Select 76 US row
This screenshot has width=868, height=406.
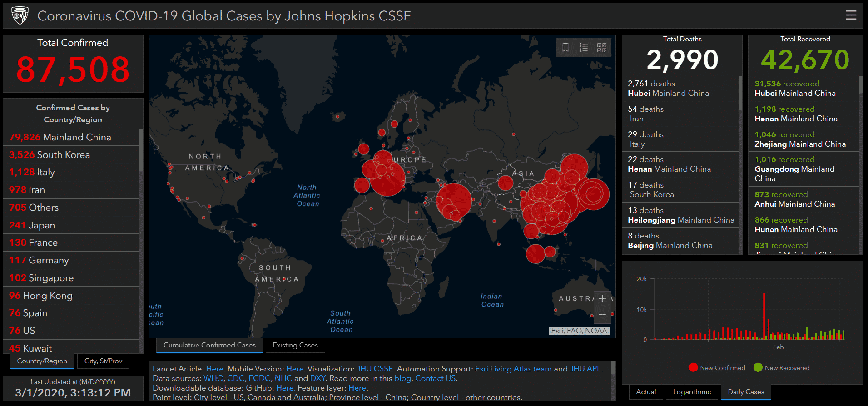tap(71, 331)
